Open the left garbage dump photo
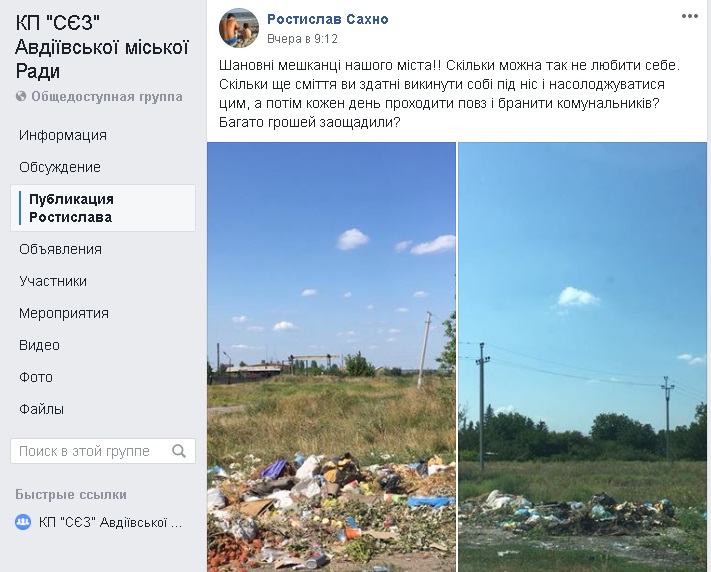Screen dimensions: 711x572 pos(331,357)
